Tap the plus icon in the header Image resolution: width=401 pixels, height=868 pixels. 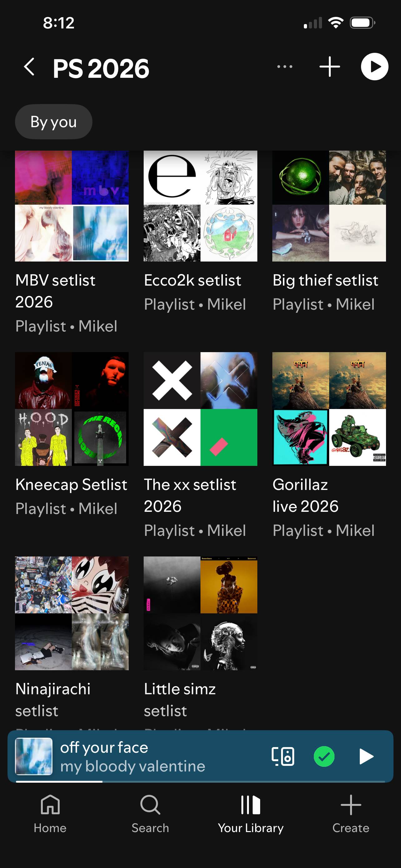tap(329, 67)
